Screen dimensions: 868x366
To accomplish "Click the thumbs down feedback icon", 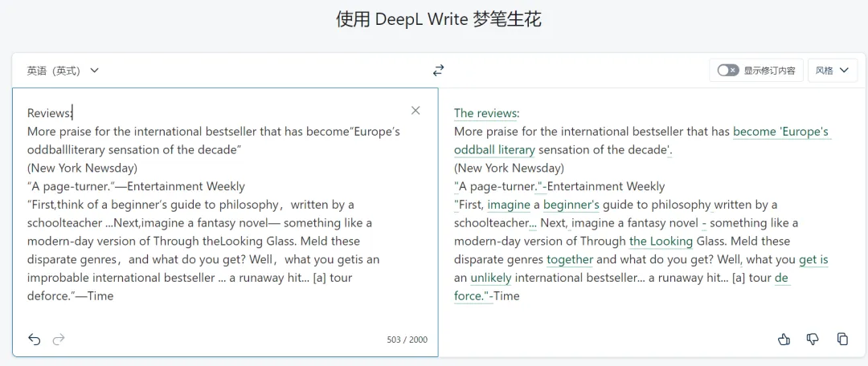I will tap(813, 340).
